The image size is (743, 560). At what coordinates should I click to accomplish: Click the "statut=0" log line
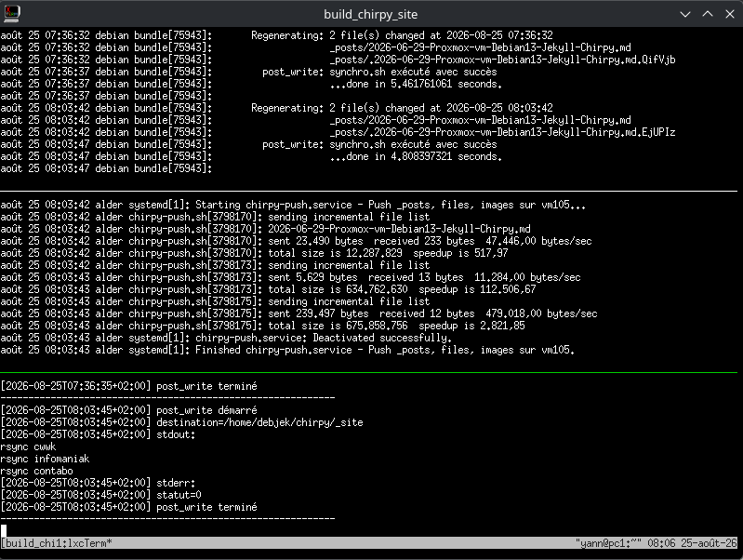coord(100,495)
